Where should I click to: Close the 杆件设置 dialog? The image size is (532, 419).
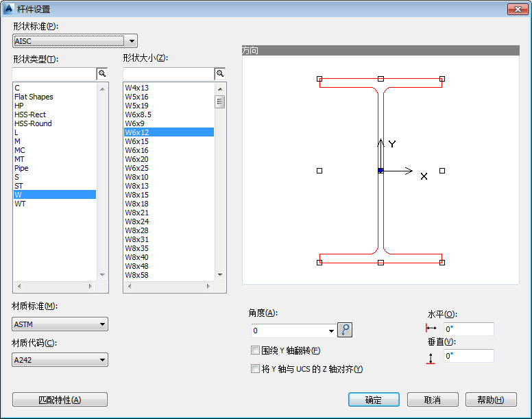(518, 9)
